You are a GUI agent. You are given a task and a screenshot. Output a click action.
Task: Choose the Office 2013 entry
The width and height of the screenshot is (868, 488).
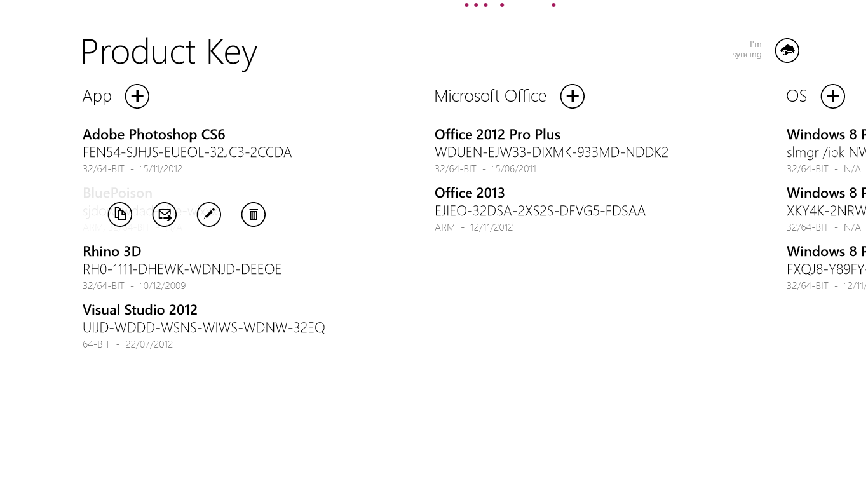click(470, 193)
